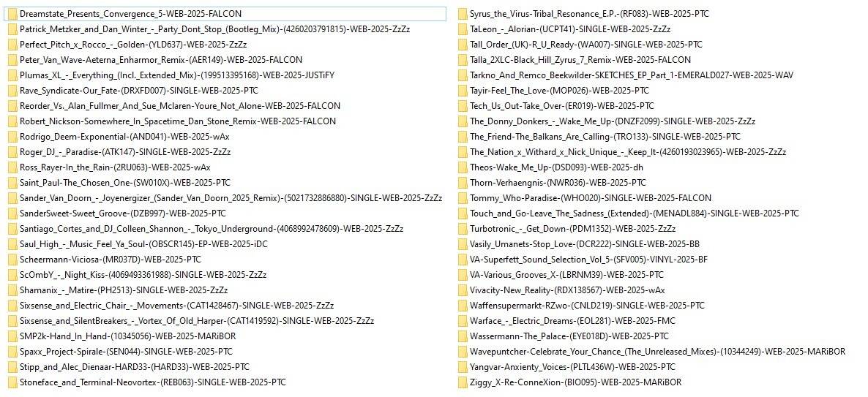Click folder icon of Rodrigo_Deem-Exponential
Viewport: 868px width, 397px height.
point(12,137)
